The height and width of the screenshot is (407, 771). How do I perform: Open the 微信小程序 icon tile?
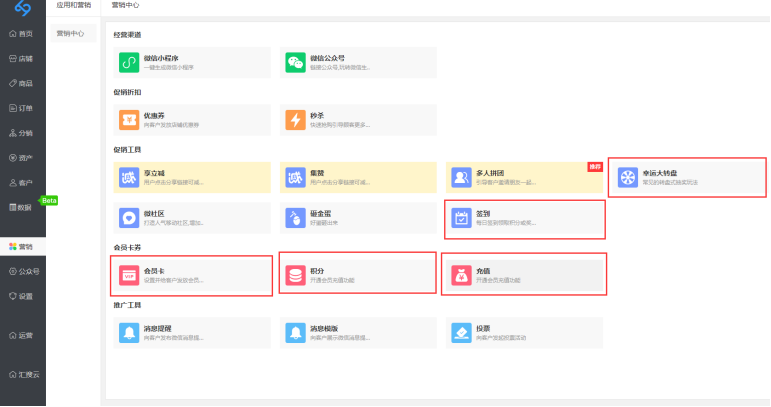tap(129, 62)
